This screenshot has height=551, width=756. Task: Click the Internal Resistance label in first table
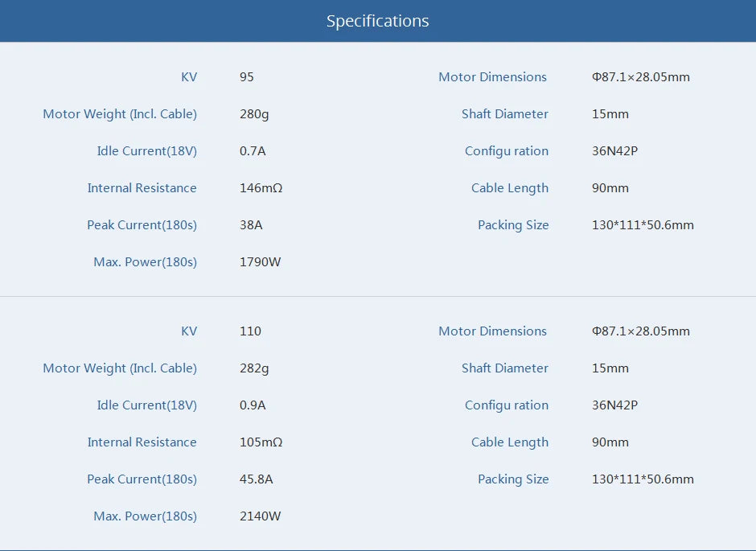[x=142, y=188]
